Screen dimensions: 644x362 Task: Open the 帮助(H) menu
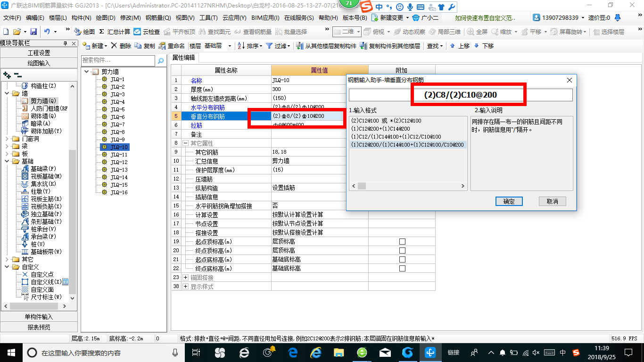pyautogui.click(x=328, y=18)
